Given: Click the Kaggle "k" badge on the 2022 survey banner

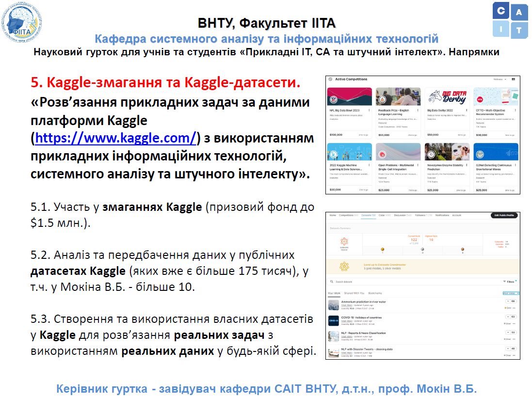Looking at the screenshot, I should click(334, 154).
